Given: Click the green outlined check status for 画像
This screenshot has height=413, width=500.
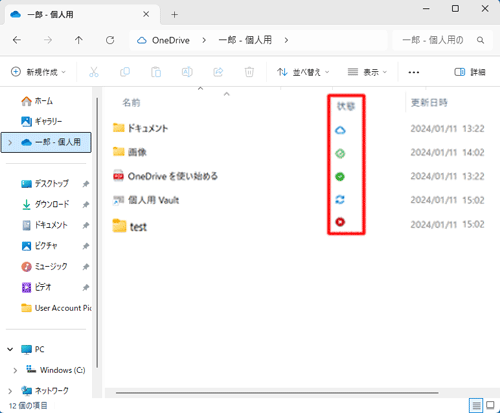Looking at the screenshot, I should tap(340, 154).
